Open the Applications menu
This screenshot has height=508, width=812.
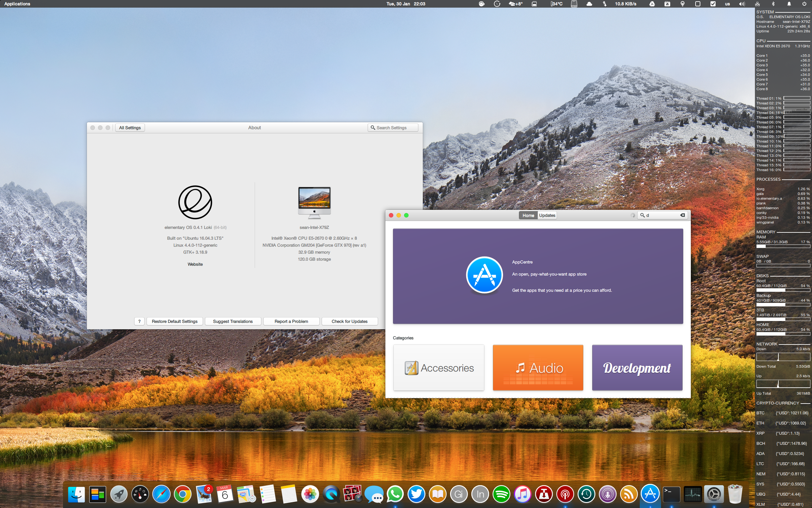point(17,4)
